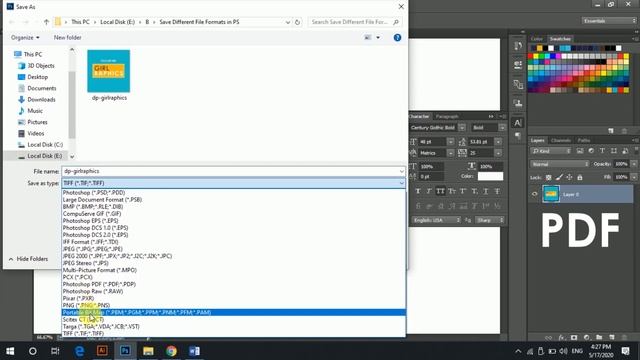Toggle lock all padlock icon
This screenshot has height=360, width=640.
coord(580,178)
